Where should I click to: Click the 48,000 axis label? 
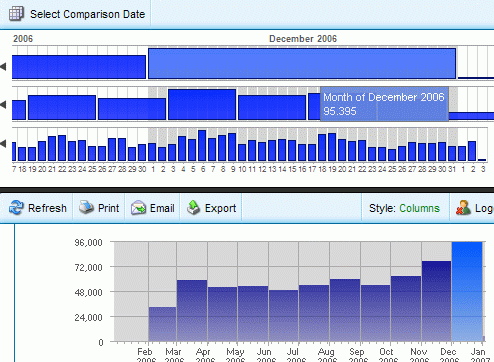pyautogui.click(x=88, y=292)
